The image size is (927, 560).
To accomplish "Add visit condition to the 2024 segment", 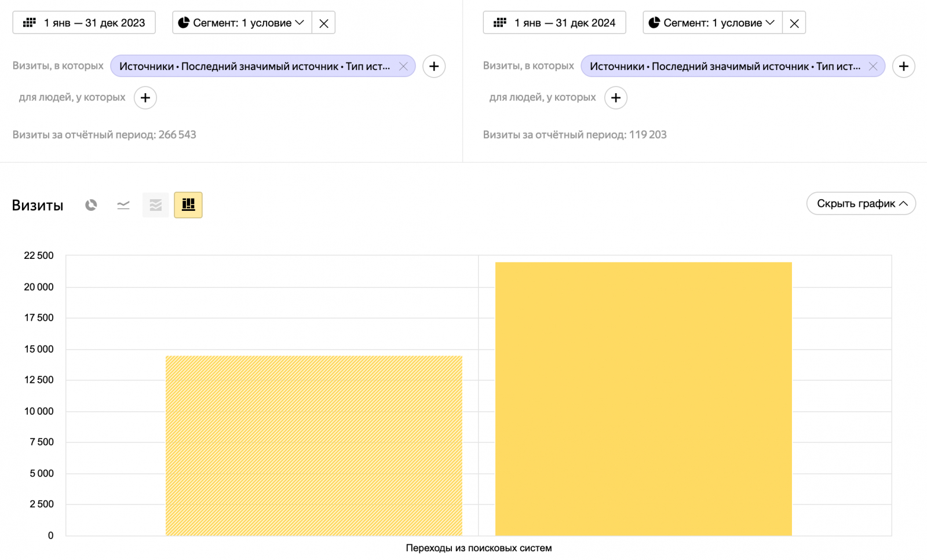I will tap(904, 67).
